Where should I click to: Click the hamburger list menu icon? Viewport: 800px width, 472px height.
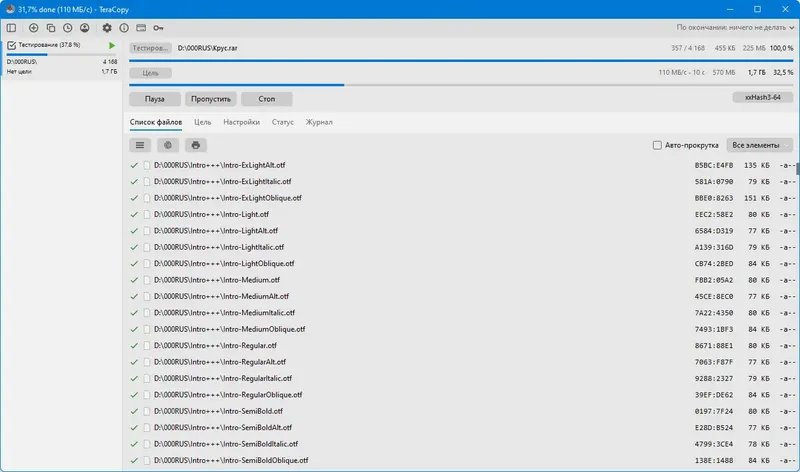point(140,145)
